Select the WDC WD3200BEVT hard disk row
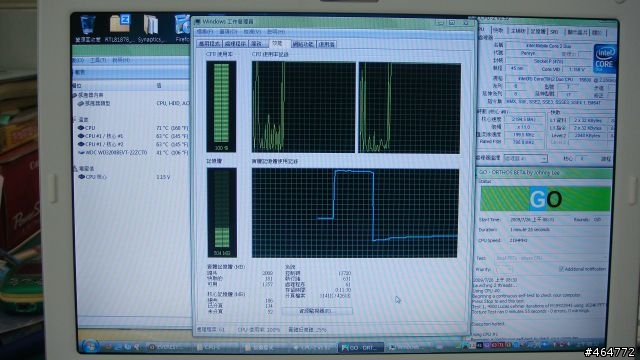The image size is (640, 360). [133, 152]
